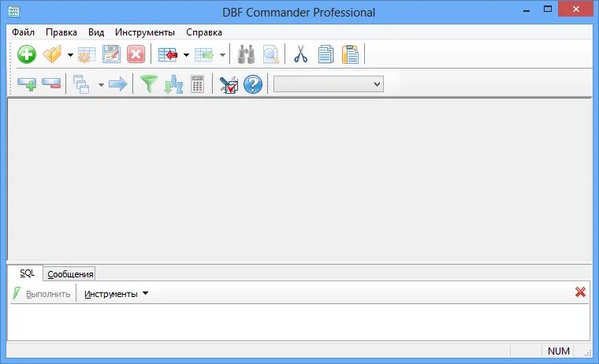
Task: Expand the Export icon dropdown arrow
Action: (x=222, y=55)
